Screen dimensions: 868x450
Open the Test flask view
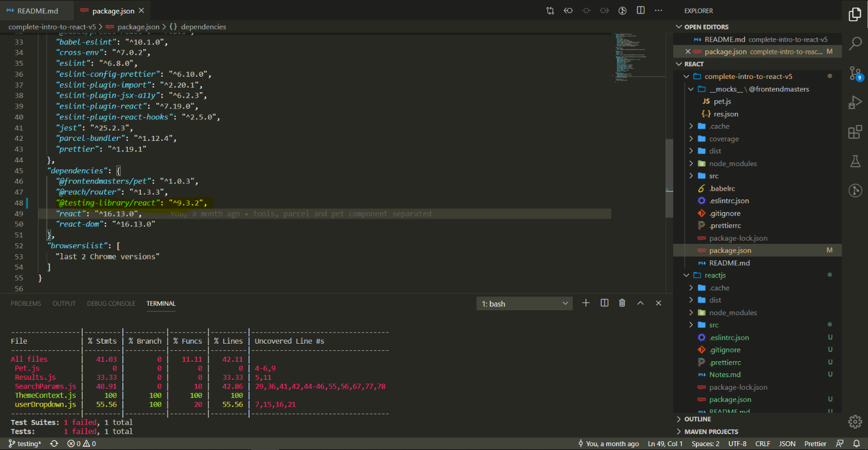coord(855,161)
